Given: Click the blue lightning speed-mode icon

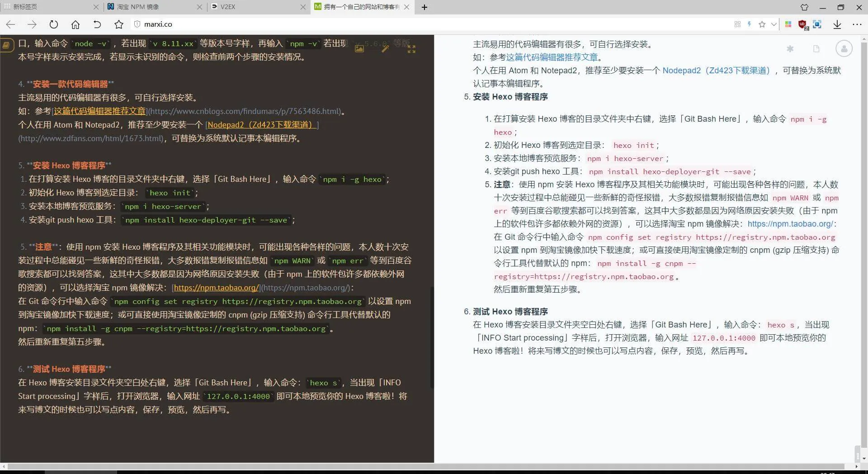Looking at the screenshot, I should (750, 24).
